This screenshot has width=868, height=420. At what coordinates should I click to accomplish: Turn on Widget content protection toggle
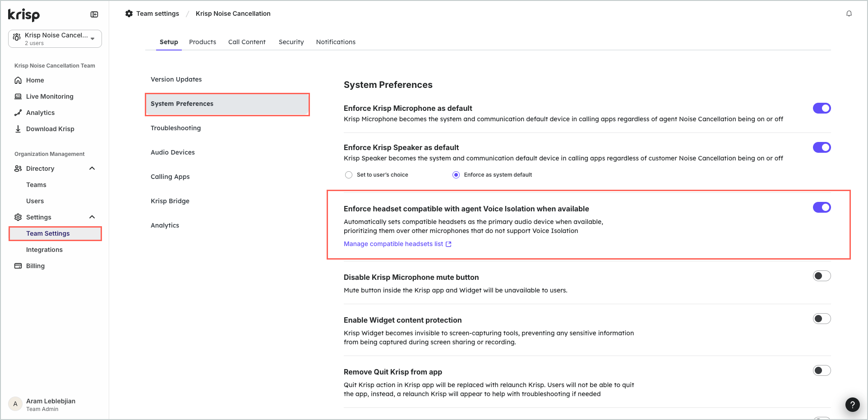pyautogui.click(x=822, y=319)
